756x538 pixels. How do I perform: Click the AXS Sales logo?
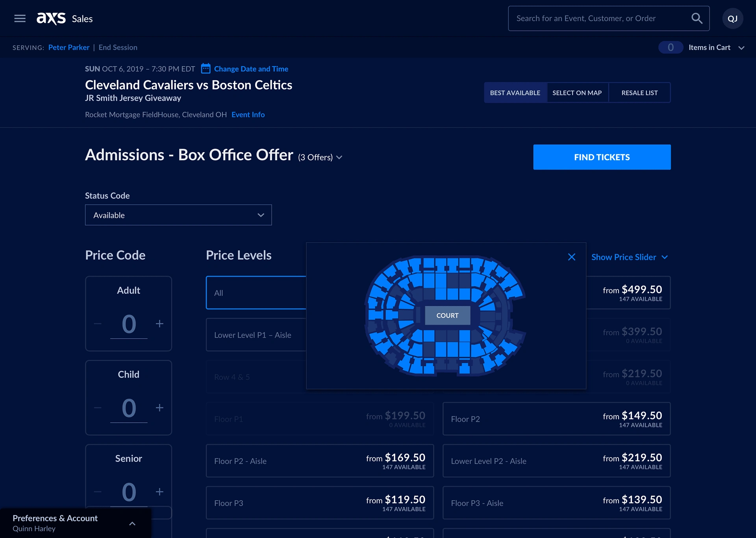(65, 19)
